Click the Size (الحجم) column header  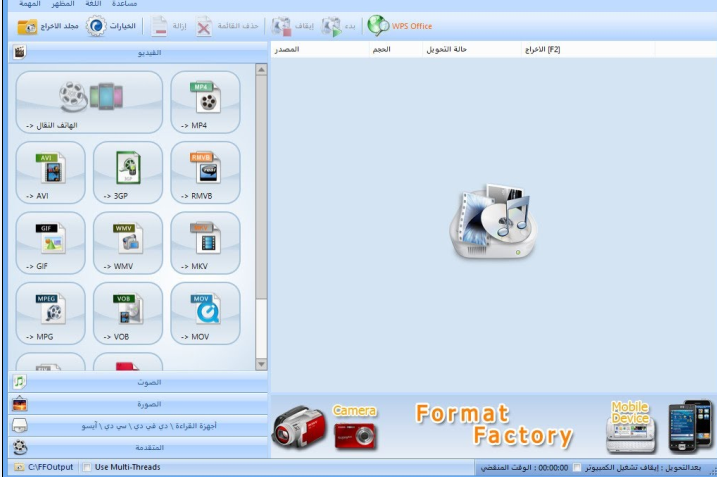pyautogui.click(x=396, y=49)
